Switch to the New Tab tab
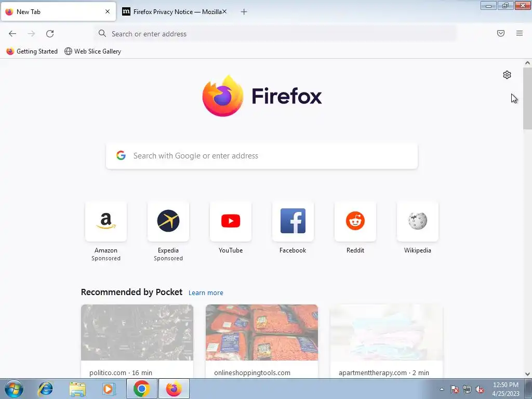The image size is (532, 399). 58,11
